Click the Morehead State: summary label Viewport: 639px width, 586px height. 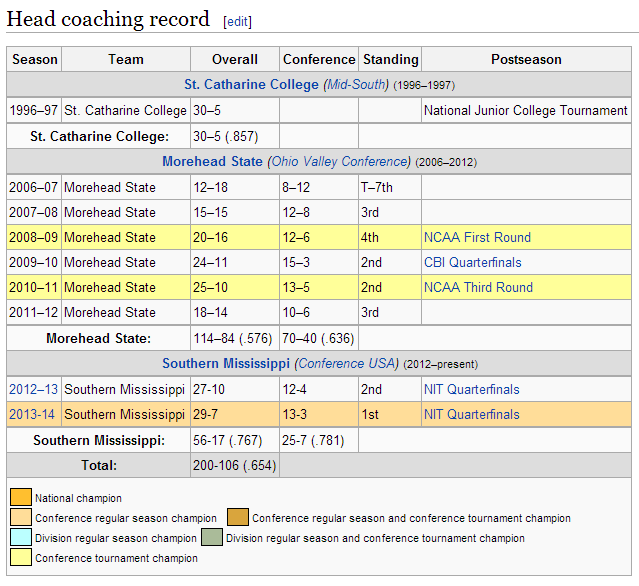(x=99, y=338)
